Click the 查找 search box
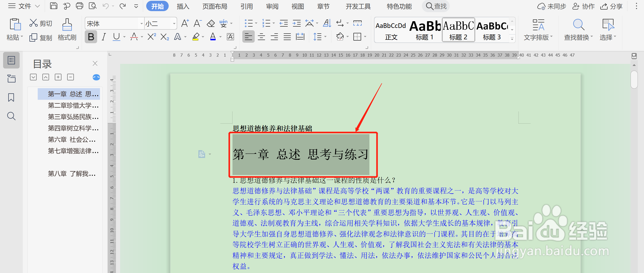Viewport: 644px width, 273px height. (x=436, y=6)
